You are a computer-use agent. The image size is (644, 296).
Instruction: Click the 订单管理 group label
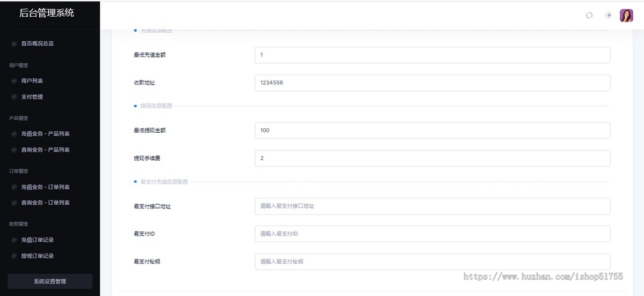[x=18, y=171]
